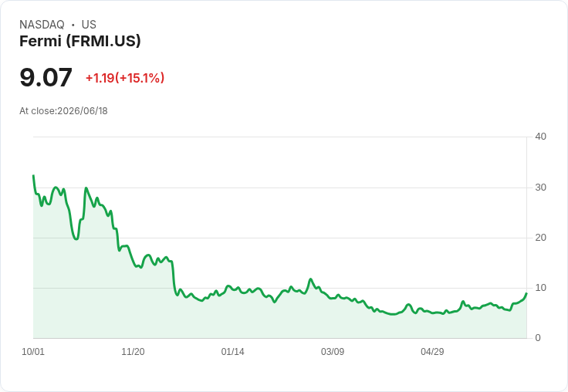Image resolution: width=568 pixels, height=392 pixels.
Task: Click the US market label
Action: [x=89, y=24]
